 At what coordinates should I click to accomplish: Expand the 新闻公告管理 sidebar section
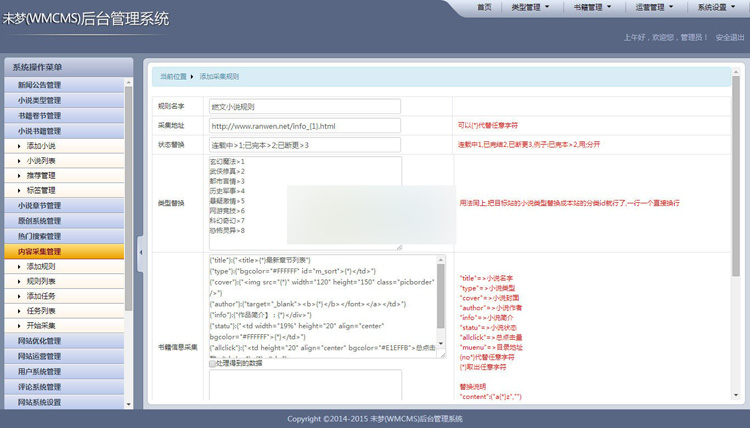pyautogui.click(x=64, y=85)
